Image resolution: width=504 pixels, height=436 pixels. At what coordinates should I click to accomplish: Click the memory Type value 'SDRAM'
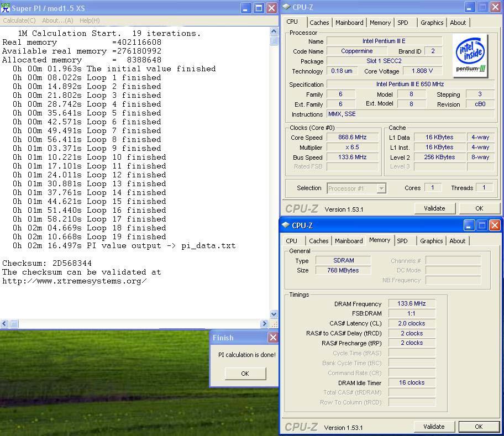point(343,260)
